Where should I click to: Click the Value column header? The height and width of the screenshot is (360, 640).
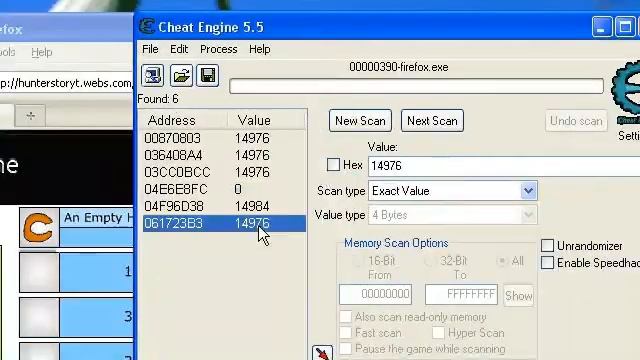[x=266, y=120]
